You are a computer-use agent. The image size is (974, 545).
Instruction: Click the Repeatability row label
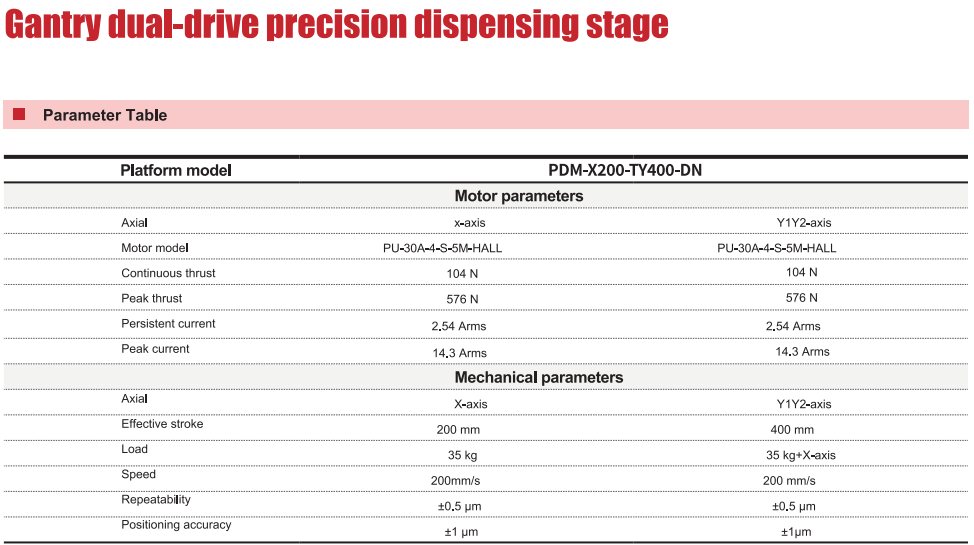click(156, 499)
